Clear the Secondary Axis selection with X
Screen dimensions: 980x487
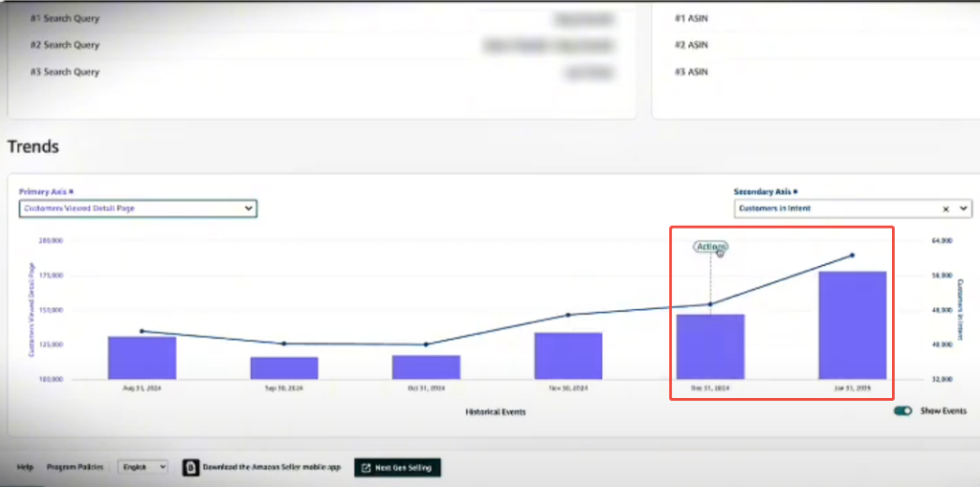(x=946, y=208)
